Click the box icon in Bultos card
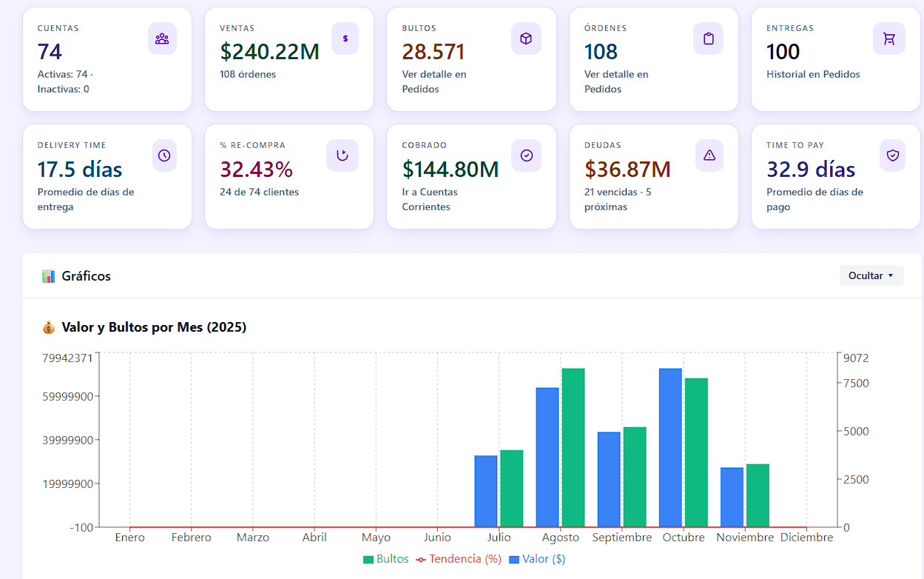This screenshot has width=924, height=579. point(526,39)
